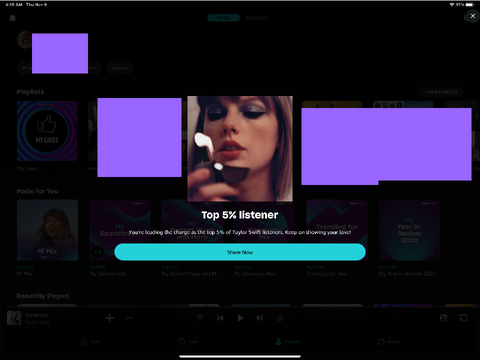Open the Taylor Swift album artwork
Screen dimensions: 480x360
tap(240, 149)
